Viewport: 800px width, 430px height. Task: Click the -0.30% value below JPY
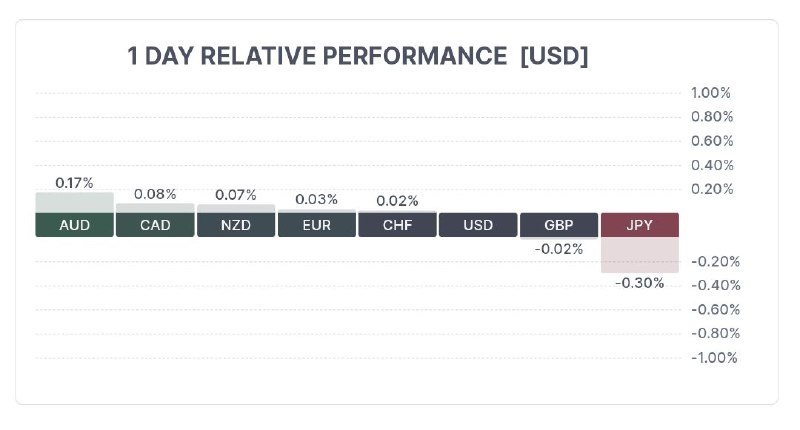tap(640, 283)
